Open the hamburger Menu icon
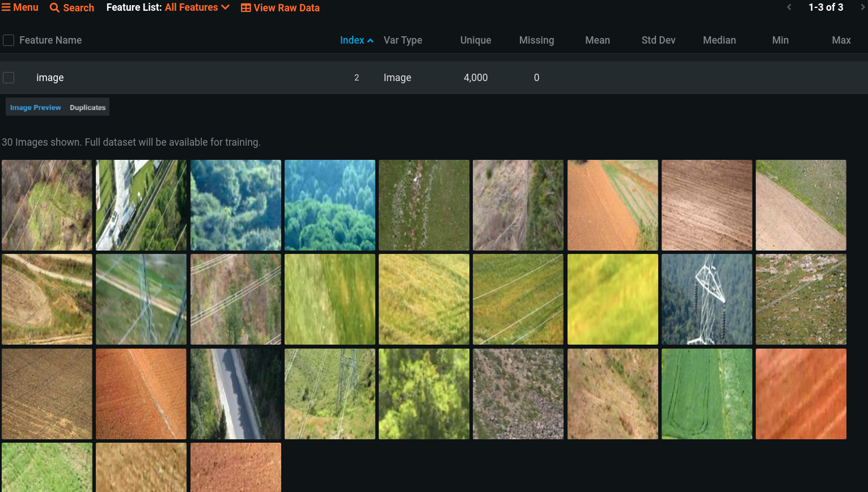 6,7
